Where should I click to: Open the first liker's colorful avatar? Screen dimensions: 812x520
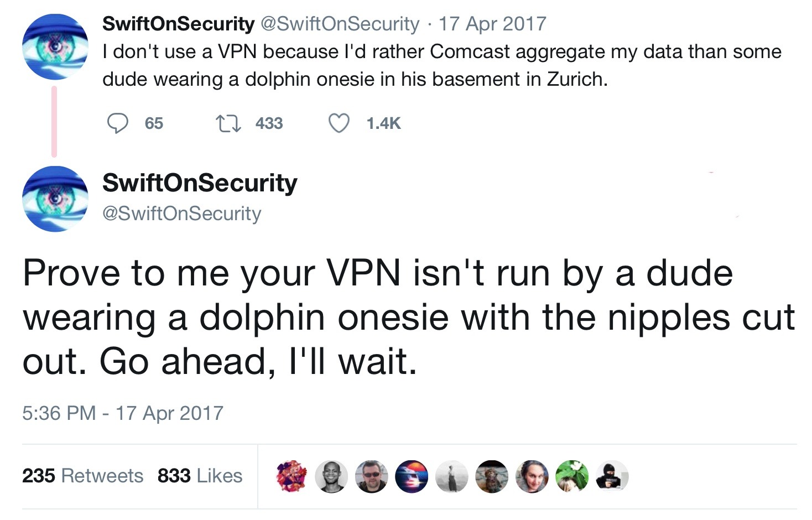[x=292, y=476]
